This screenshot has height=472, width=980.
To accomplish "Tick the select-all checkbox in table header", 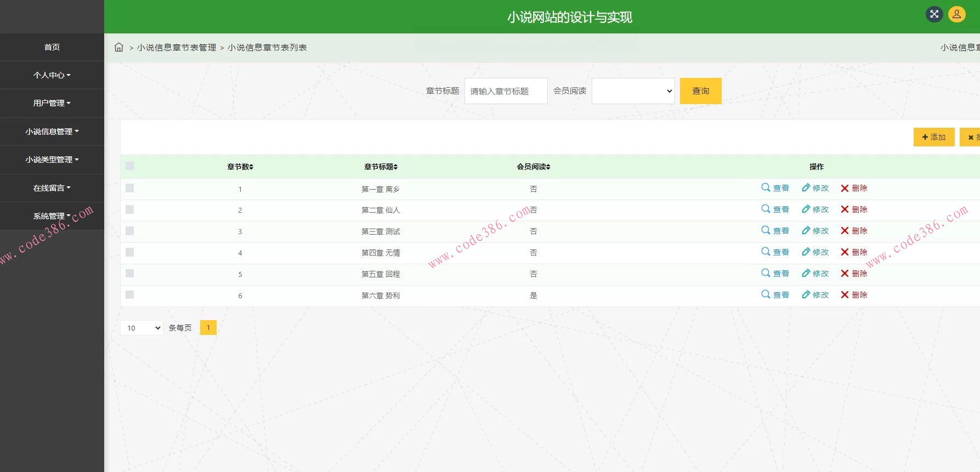I will pos(129,166).
